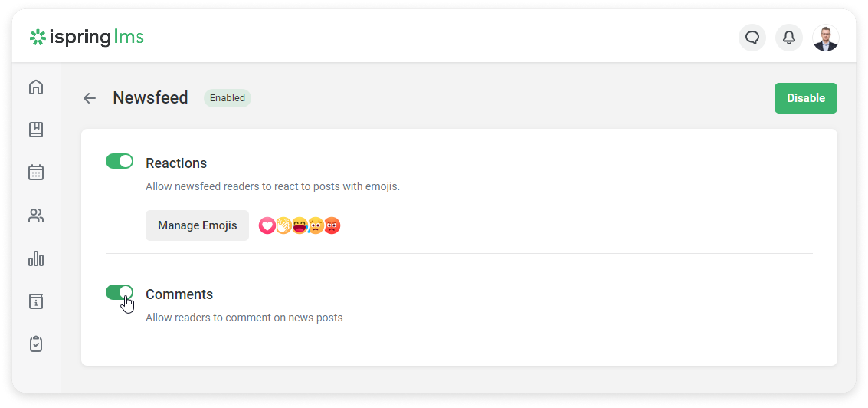Open the Home icon in sidebar
Viewport: 868px width, 408px height.
coord(36,87)
